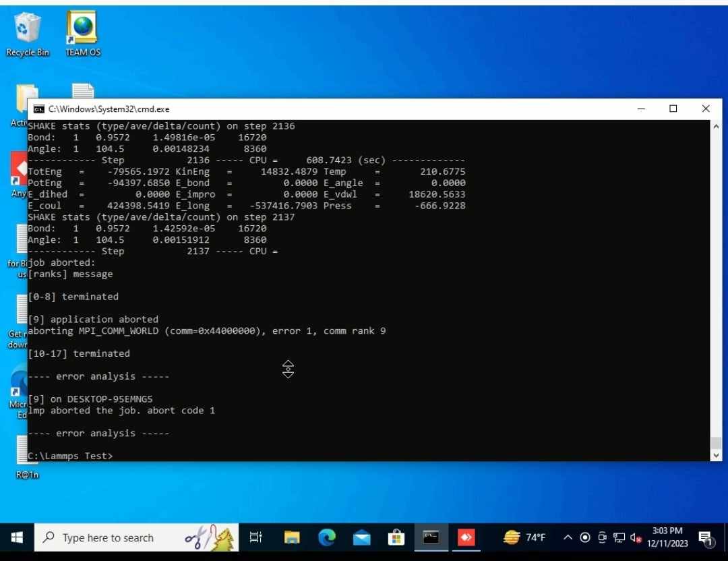Click the 'aborting MPI_COMM_WORLD' error line
Screen dimensions: 728x561
point(207,331)
